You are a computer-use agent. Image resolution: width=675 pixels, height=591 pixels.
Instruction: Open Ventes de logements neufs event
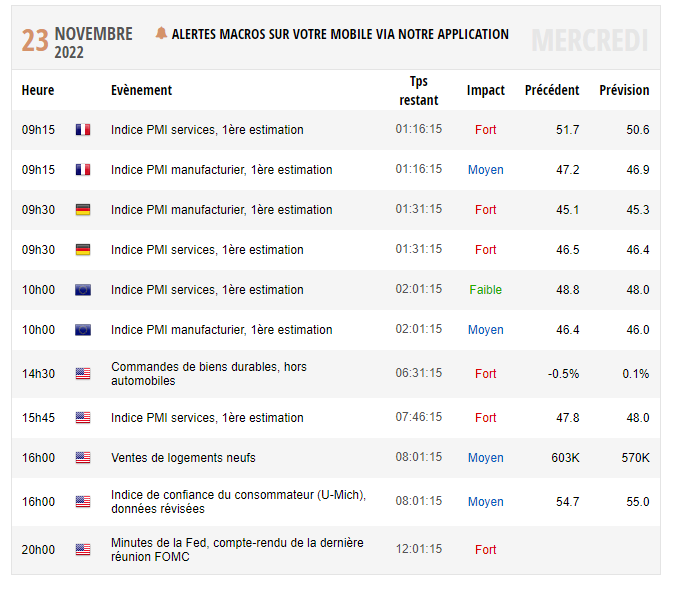183,458
